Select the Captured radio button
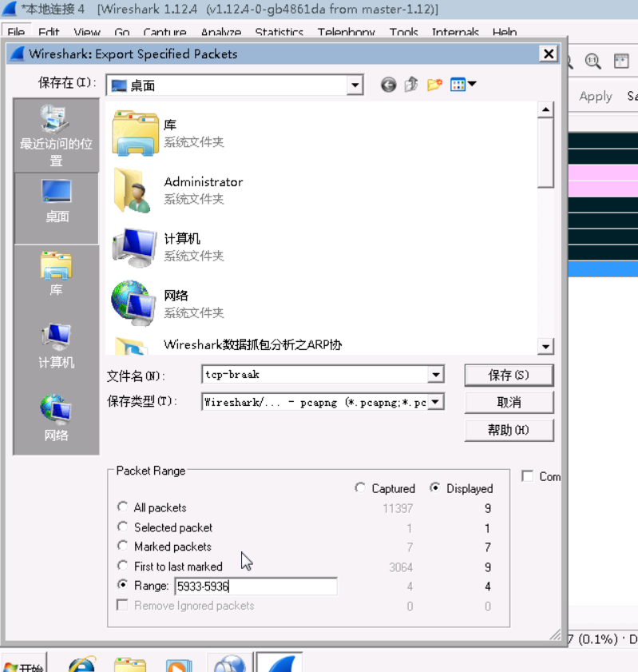The width and height of the screenshot is (638, 672). [x=360, y=487]
